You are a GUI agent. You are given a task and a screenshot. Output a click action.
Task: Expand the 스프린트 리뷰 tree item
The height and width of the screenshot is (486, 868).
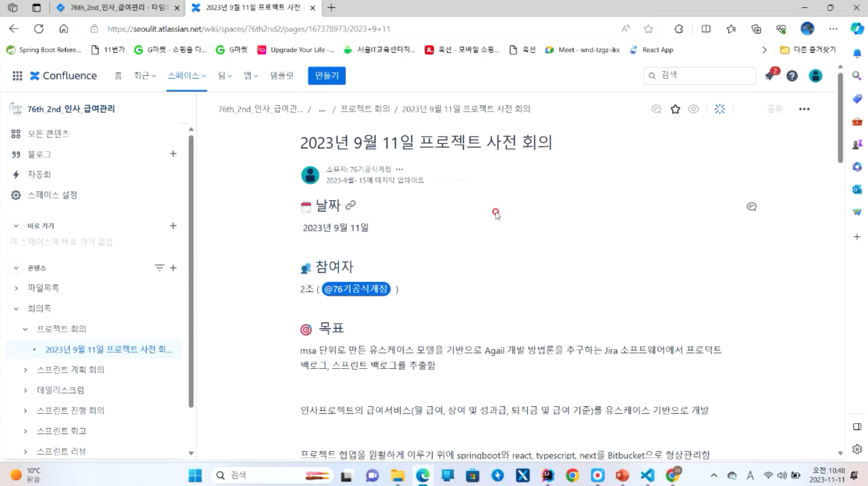click(25, 451)
